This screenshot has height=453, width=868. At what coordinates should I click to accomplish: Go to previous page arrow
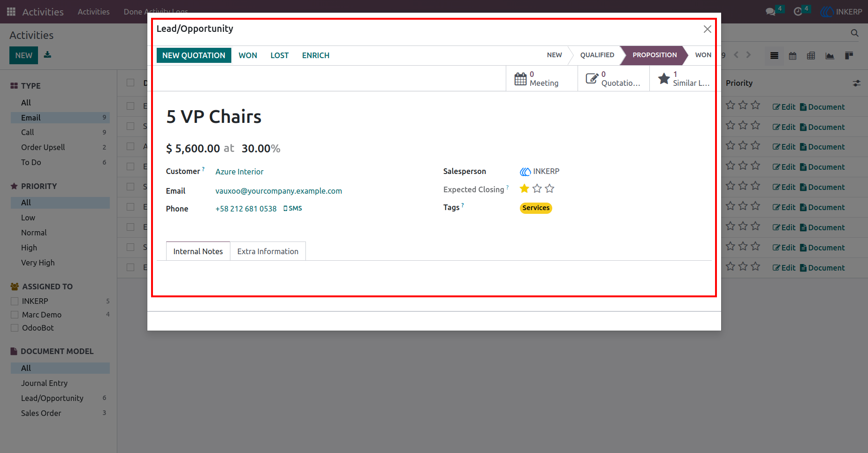point(736,55)
